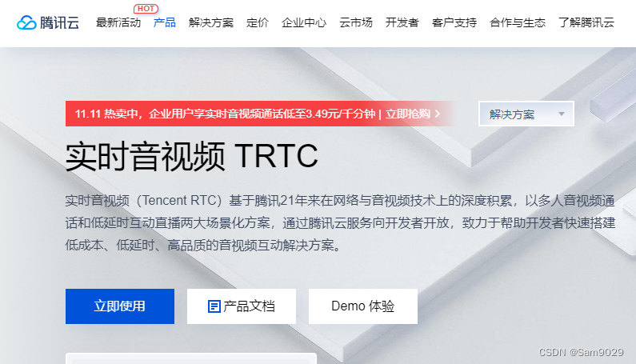The height and width of the screenshot is (364, 636).
Task: Click the arrow chevron after 立即抢购
Action: (x=438, y=114)
